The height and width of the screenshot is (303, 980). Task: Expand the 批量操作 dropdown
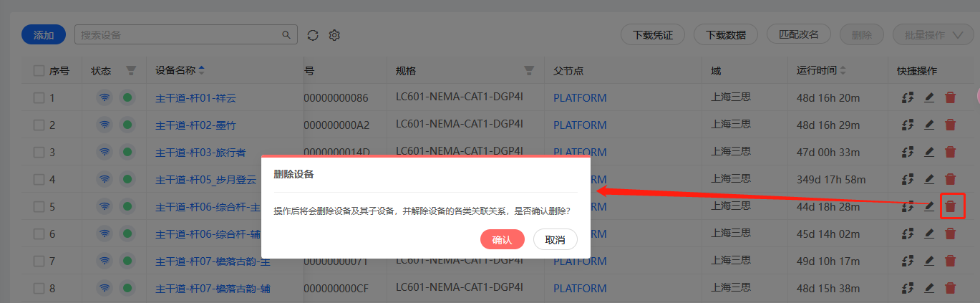coord(928,34)
